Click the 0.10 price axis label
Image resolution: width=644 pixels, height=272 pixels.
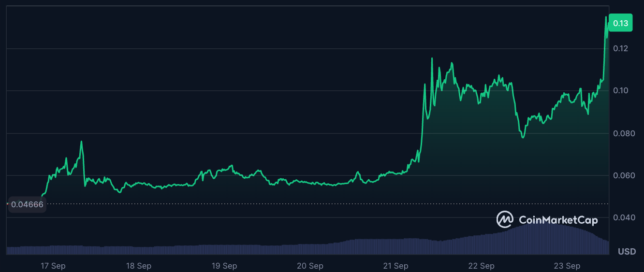(x=621, y=90)
